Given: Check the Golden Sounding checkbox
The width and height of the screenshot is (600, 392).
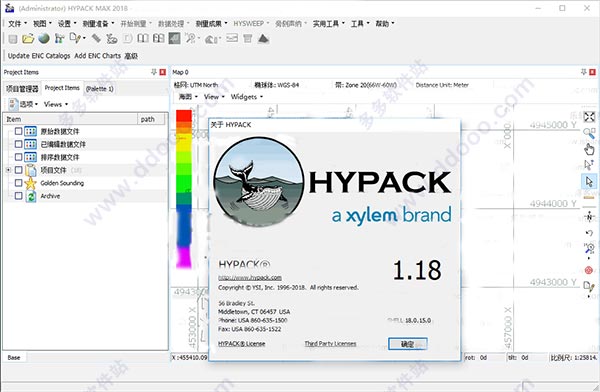Looking at the screenshot, I should [18, 183].
